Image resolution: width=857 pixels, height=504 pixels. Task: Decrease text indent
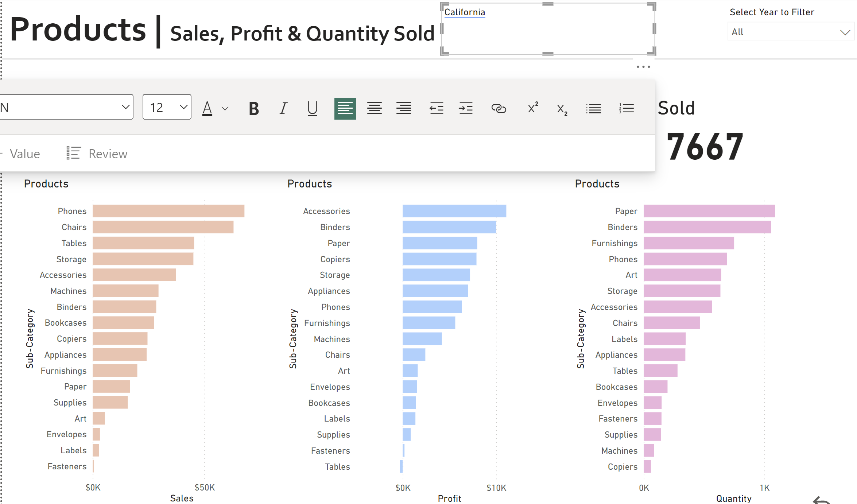coord(436,108)
